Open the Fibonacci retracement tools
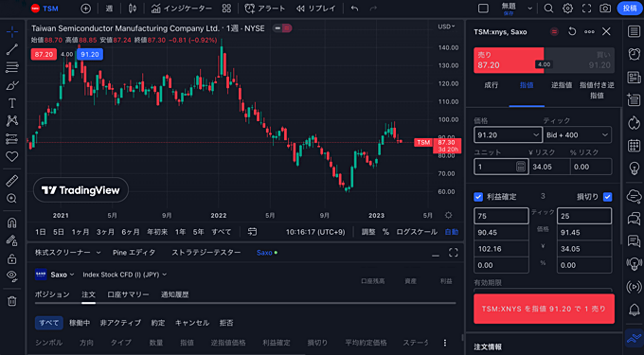Image resolution: width=644 pixels, height=355 pixels. click(x=12, y=67)
